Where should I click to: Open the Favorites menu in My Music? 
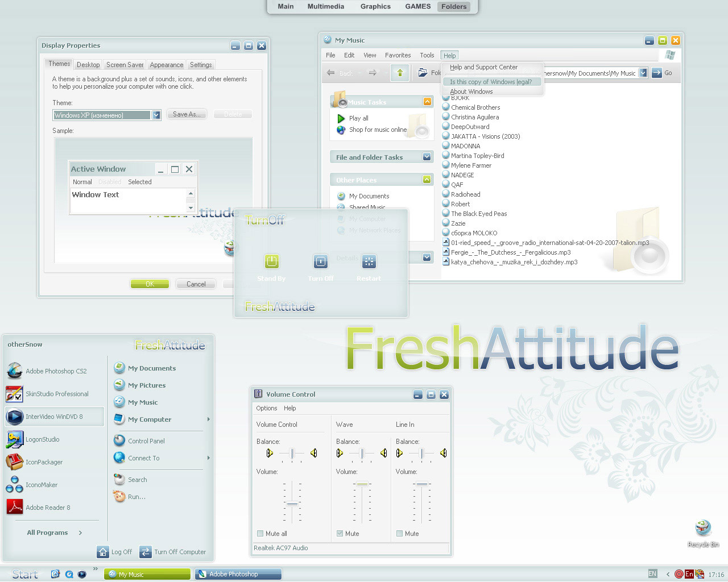click(x=398, y=55)
